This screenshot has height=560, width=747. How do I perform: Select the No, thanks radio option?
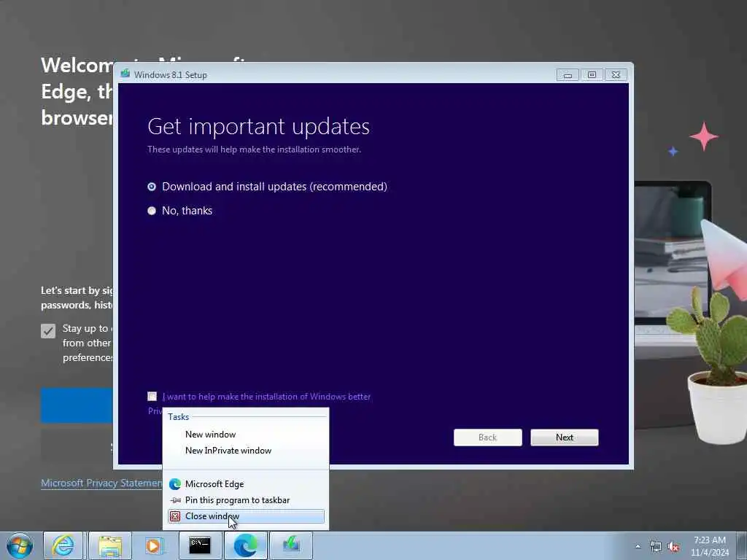[x=152, y=211]
